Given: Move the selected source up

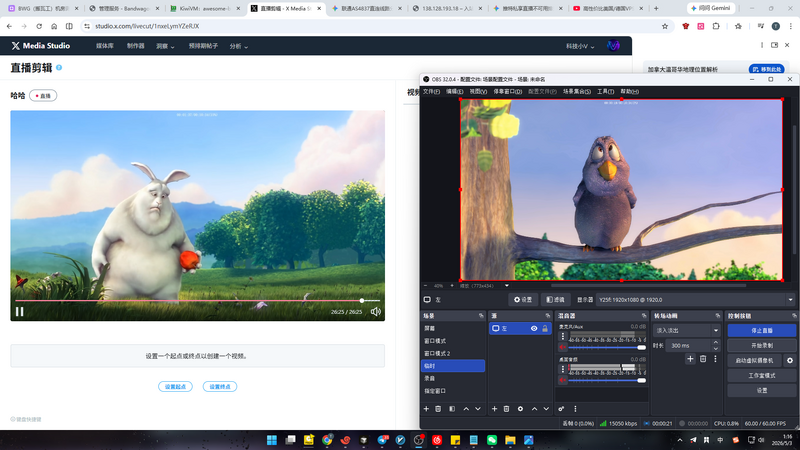Looking at the screenshot, I should tap(534, 409).
